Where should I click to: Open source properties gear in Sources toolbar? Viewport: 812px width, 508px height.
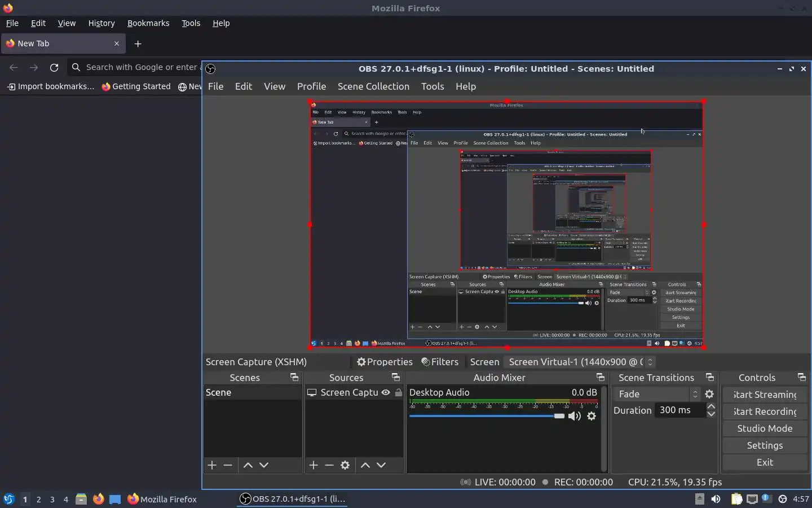point(345,465)
